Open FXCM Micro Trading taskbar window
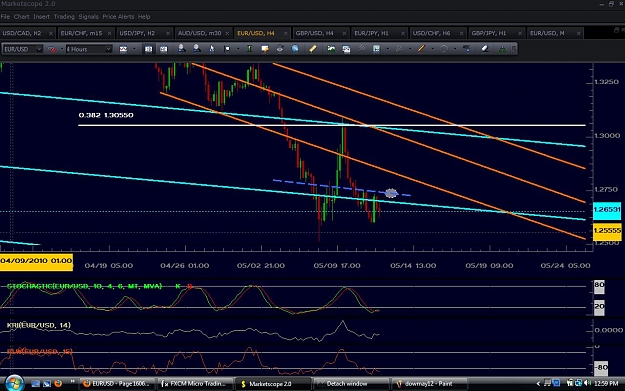 coord(195,384)
